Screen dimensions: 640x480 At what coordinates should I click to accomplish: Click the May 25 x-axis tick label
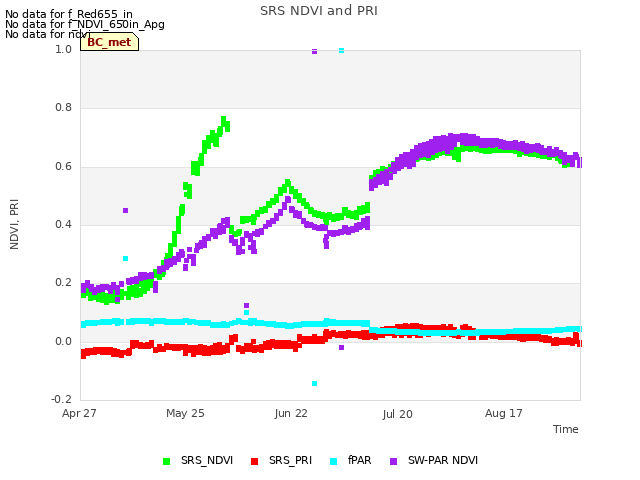click(x=185, y=413)
